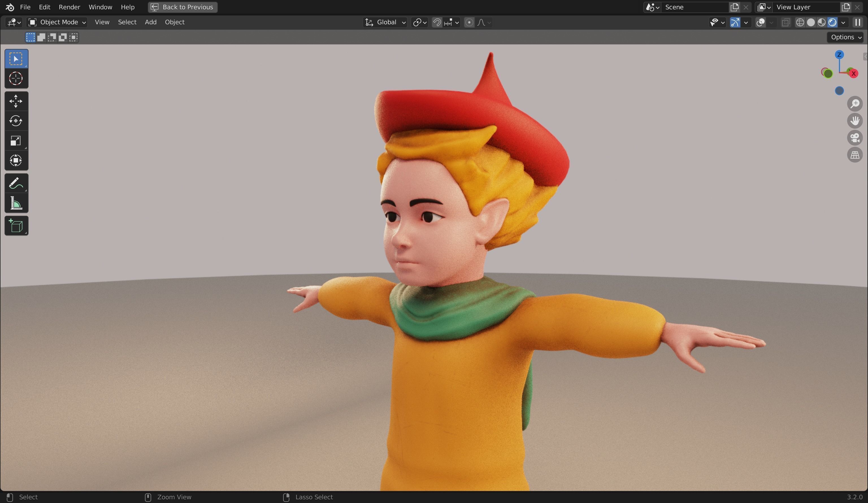The width and height of the screenshot is (868, 503).
Task: Click the View Layer name field
Action: tap(806, 7)
